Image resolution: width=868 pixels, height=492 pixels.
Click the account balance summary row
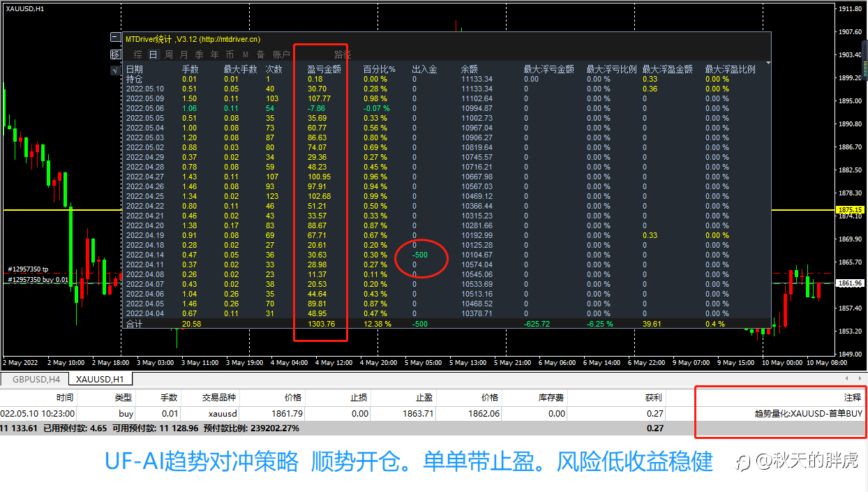[433, 428]
